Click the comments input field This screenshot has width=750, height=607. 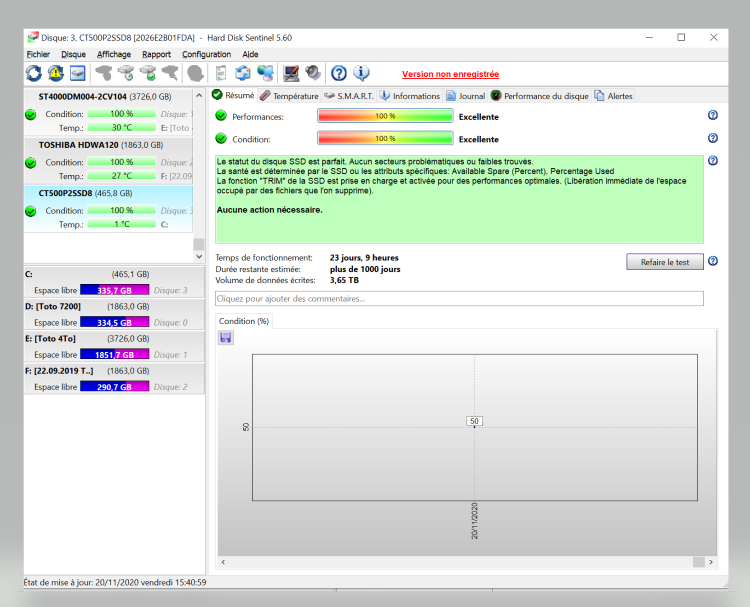click(459, 298)
